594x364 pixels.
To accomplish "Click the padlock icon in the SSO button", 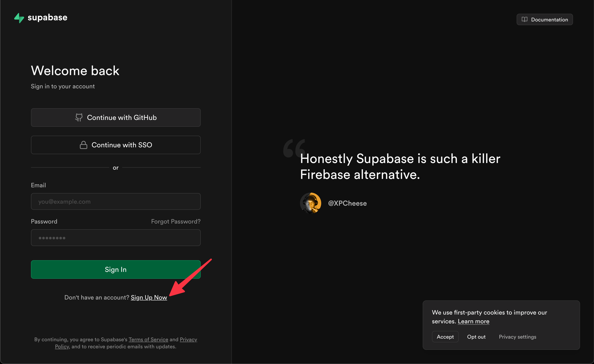I will (83, 145).
